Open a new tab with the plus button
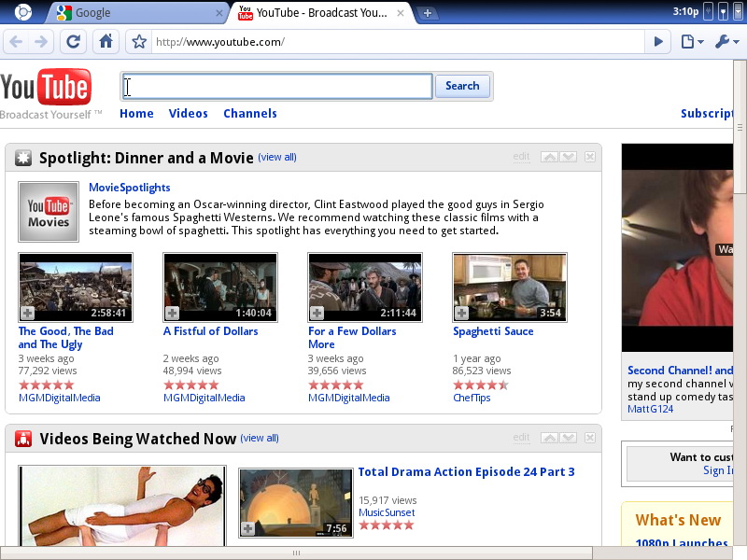Screen dimensions: 747x560 (x=427, y=13)
